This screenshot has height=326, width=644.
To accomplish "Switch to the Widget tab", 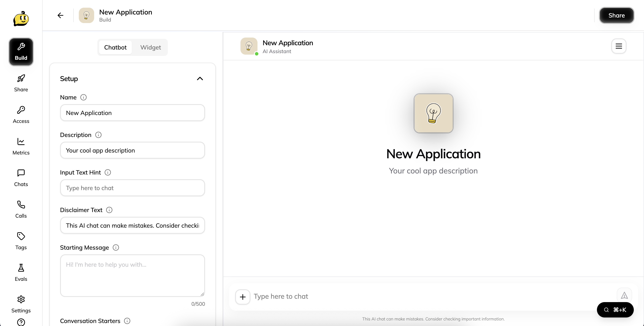I will (151, 47).
